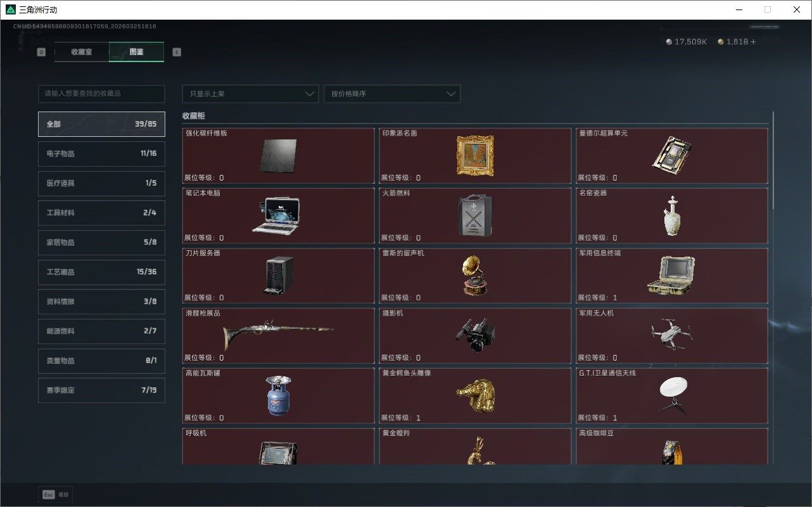Open the 按价格降序 sorting dropdown
Viewport: 812px width, 507px height.
click(x=392, y=93)
